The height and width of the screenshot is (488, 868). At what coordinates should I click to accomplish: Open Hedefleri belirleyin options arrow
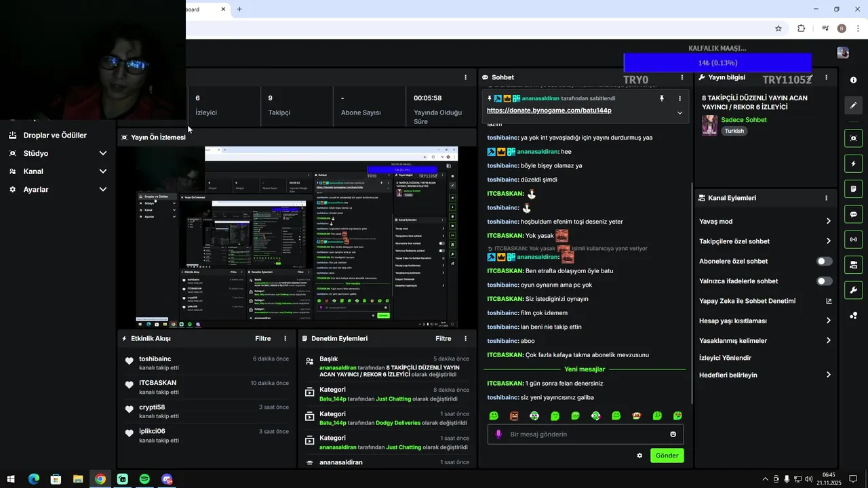(828, 375)
